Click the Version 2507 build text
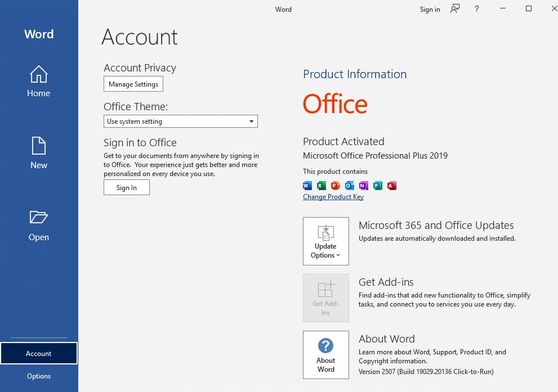 [426, 371]
